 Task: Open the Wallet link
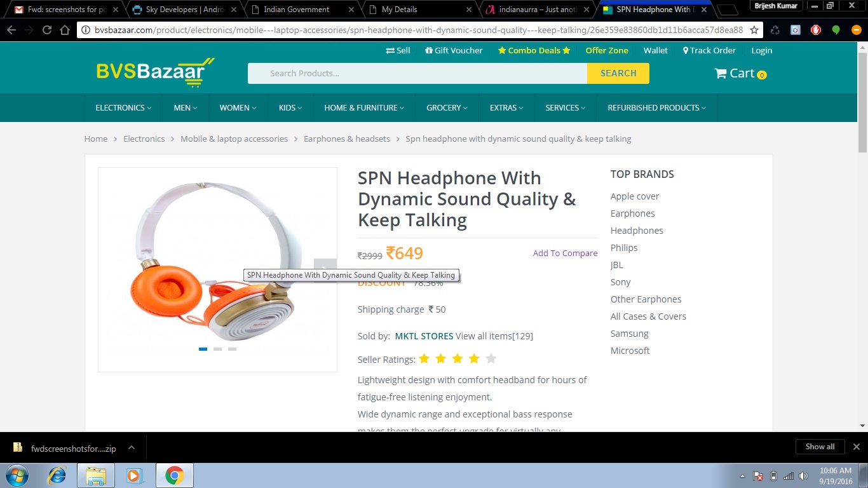tap(655, 50)
